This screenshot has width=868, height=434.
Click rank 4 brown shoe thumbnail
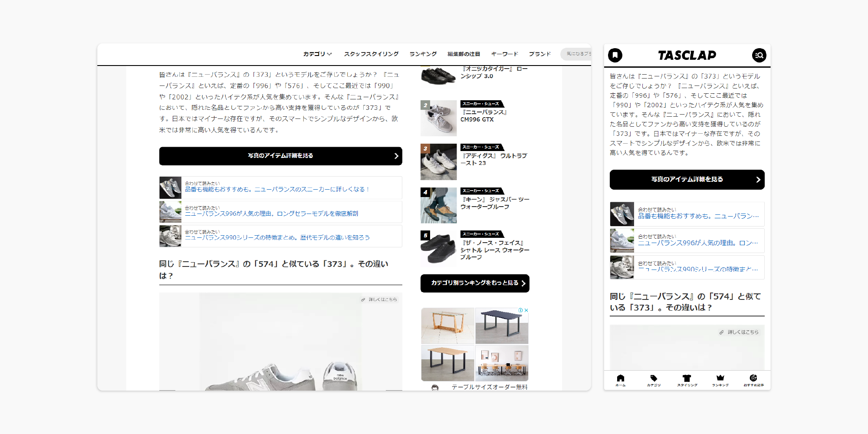(x=439, y=205)
